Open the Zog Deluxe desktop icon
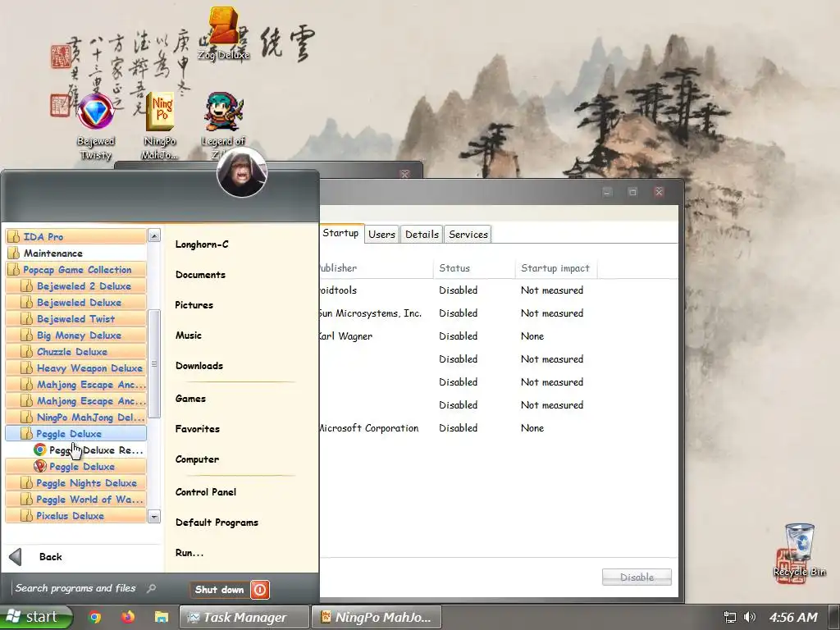840x630 pixels. (223, 33)
